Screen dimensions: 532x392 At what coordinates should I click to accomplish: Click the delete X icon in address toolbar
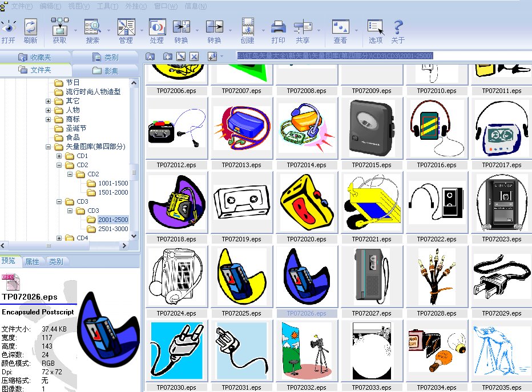coord(194,56)
